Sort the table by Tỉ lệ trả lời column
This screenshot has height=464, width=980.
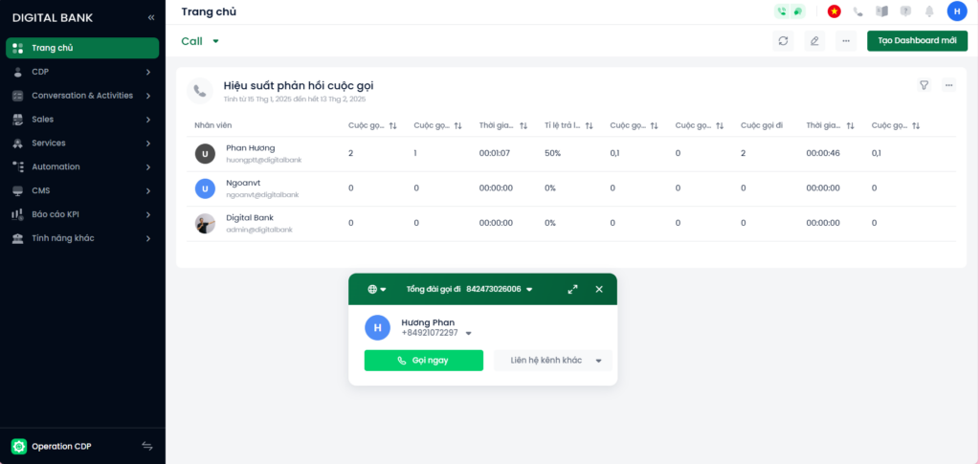pyautogui.click(x=588, y=125)
